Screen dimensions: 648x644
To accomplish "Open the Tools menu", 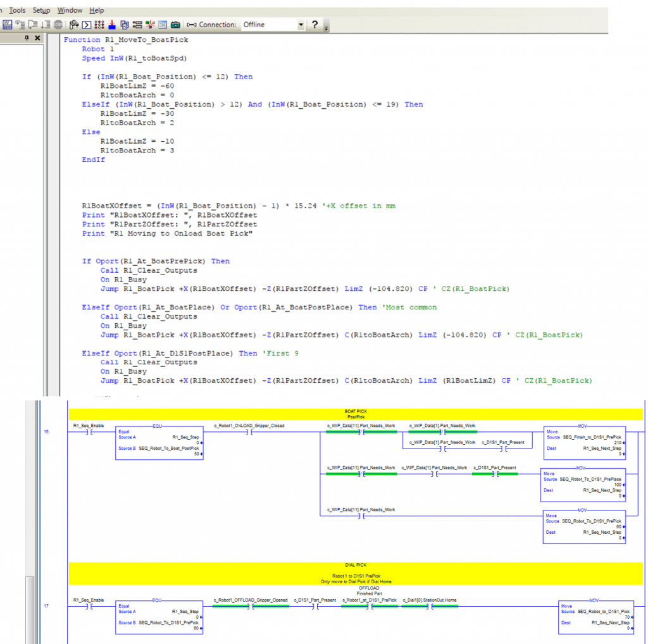I will tap(17, 11).
